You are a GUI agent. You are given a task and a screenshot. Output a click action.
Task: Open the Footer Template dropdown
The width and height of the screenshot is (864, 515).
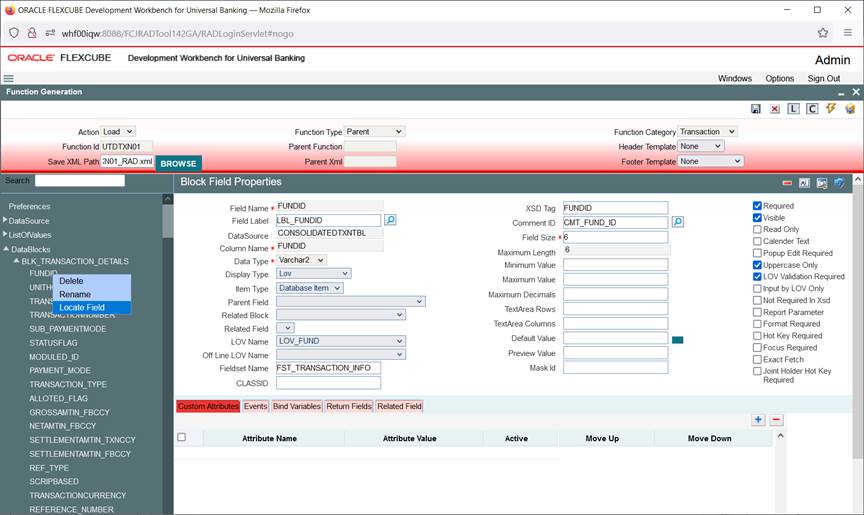tap(710, 161)
